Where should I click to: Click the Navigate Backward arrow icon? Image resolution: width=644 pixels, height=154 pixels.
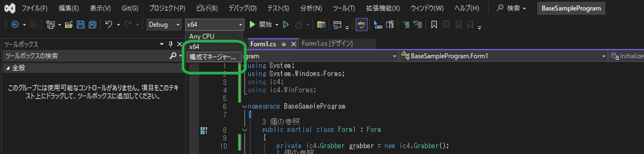coord(15,24)
